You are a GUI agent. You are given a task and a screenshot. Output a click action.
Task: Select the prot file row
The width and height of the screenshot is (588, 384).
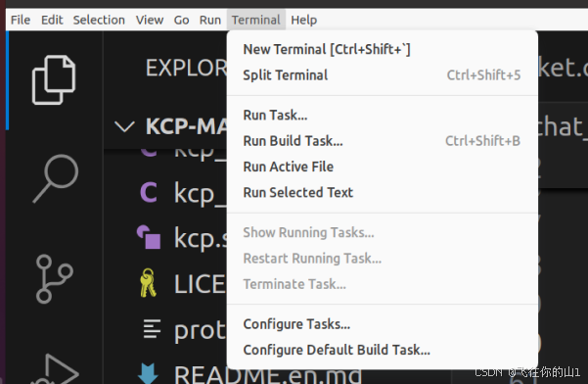[165, 329]
